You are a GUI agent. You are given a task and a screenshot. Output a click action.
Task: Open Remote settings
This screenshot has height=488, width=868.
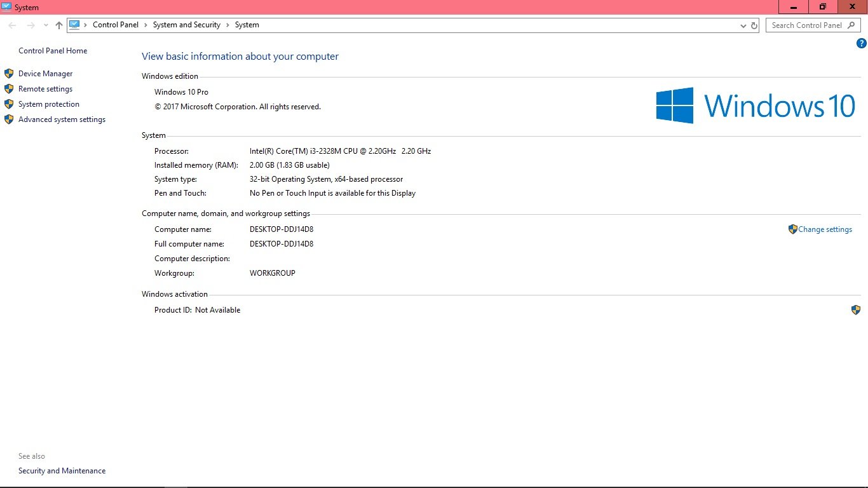tap(46, 89)
